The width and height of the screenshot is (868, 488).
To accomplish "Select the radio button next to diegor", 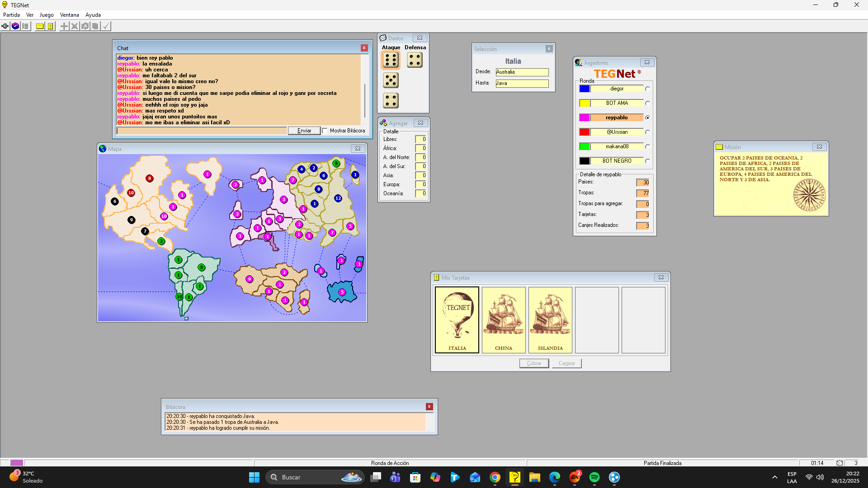I will [647, 89].
